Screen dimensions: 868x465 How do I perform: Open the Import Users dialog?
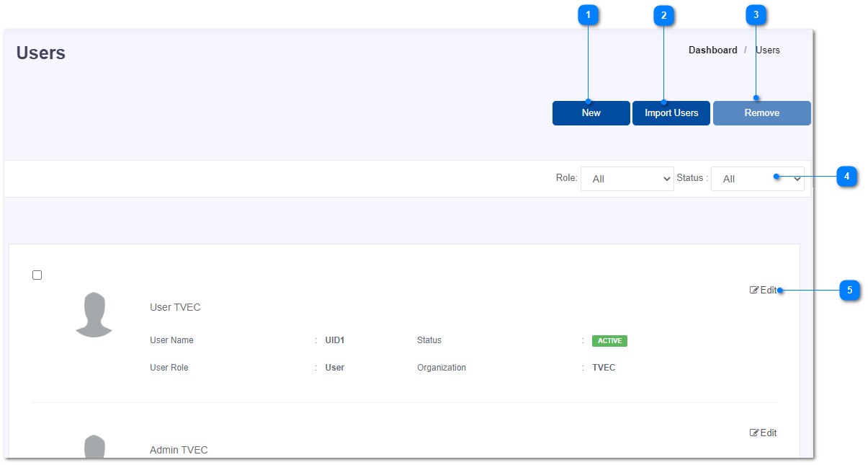click(671, 113)
